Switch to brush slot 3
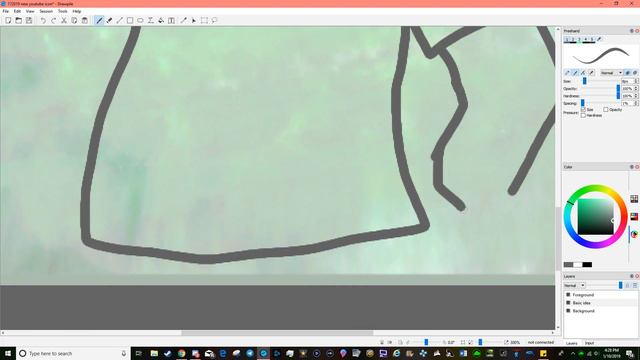 tap(580, 40)
